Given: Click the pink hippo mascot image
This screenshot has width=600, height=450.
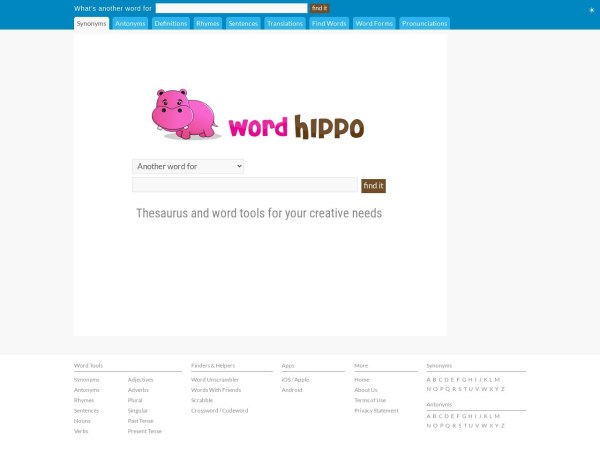Looking at the screenshot, I should tap(186, 114).
